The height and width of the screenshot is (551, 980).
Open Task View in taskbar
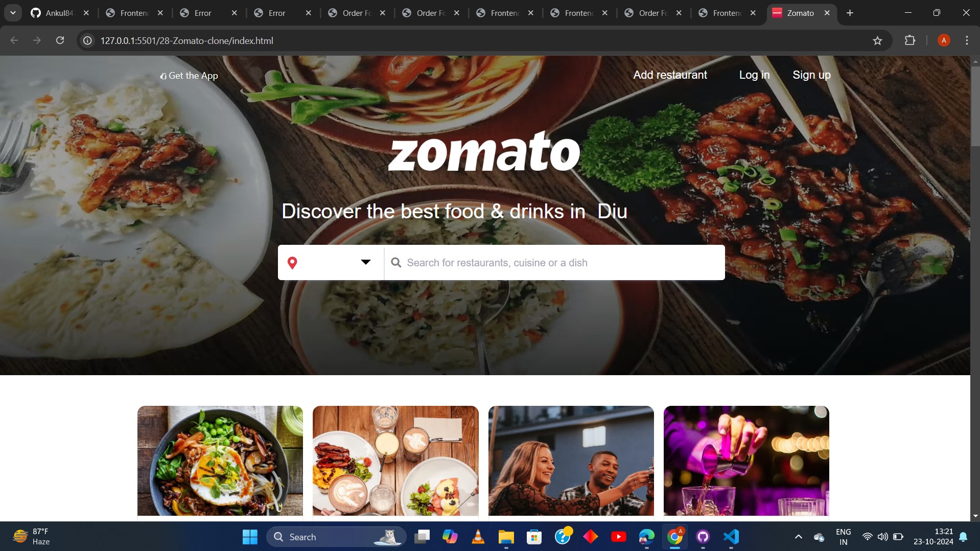[x=422, y=537]
